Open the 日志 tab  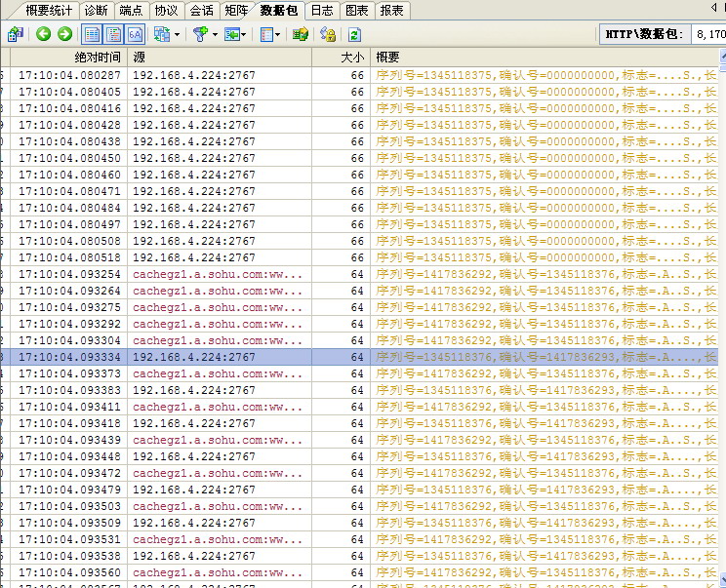[321, 11]
